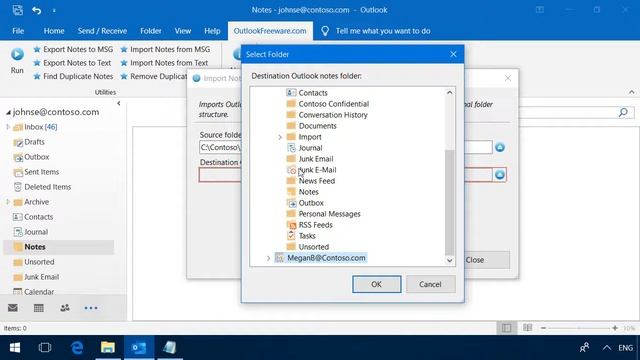640x360 pixels.
Task: Open File Explorer from taskbar
Action: [x=108, y=347]
